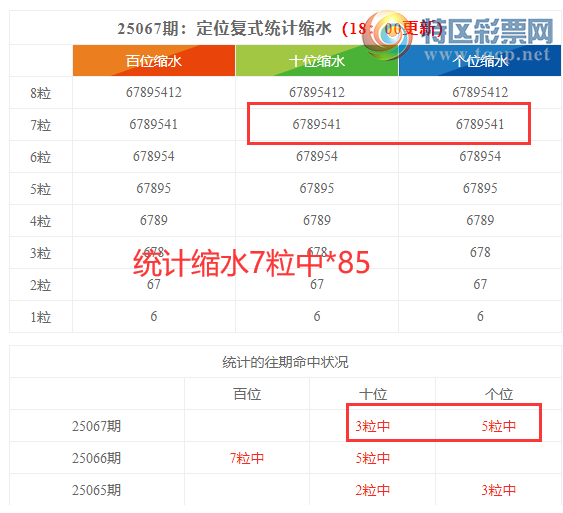
Task: Click the 5粒中 个位 result for 25067期
Action: [499, 426]
